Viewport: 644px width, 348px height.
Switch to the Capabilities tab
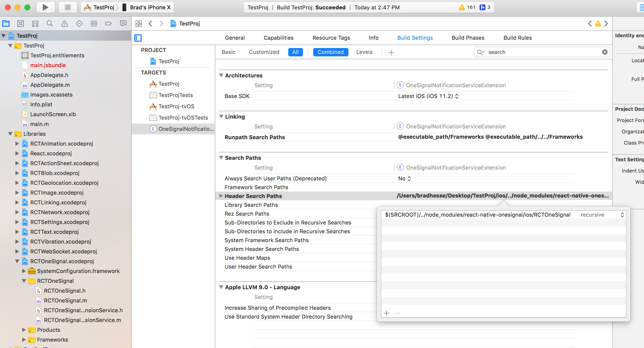(278, 38)
